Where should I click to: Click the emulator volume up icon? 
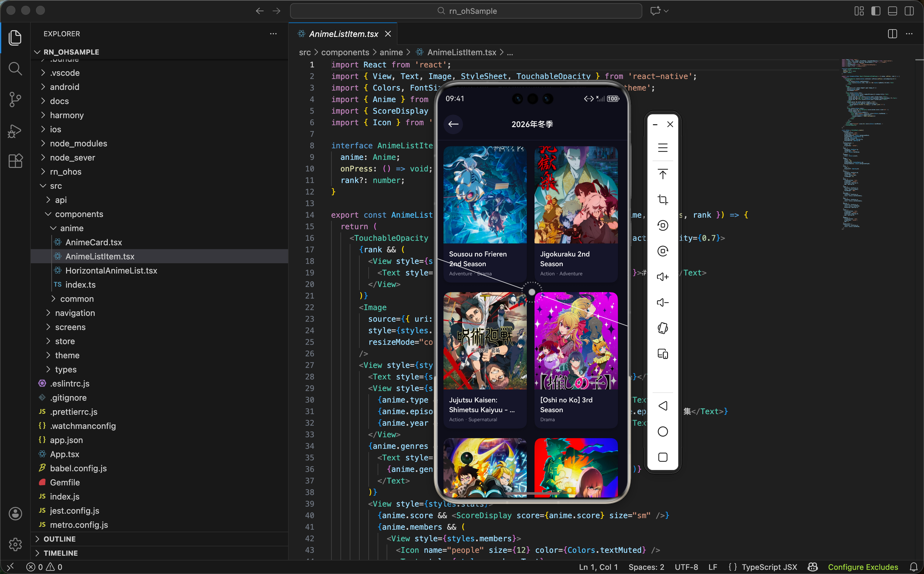(x=662, y=277)
